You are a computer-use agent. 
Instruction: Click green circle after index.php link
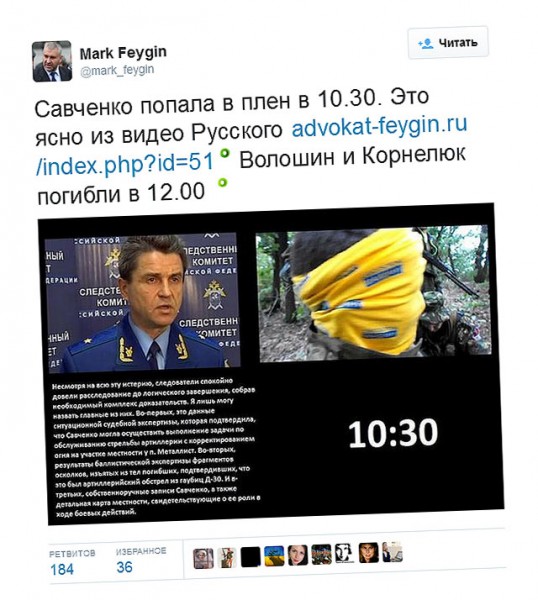(x=225, y=153)
